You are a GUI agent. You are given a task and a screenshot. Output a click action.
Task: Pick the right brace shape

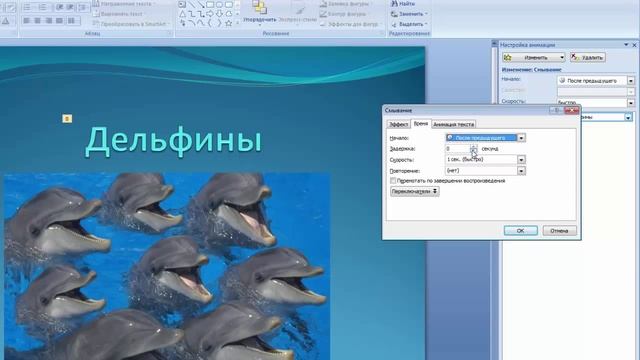tap(219, 23)
